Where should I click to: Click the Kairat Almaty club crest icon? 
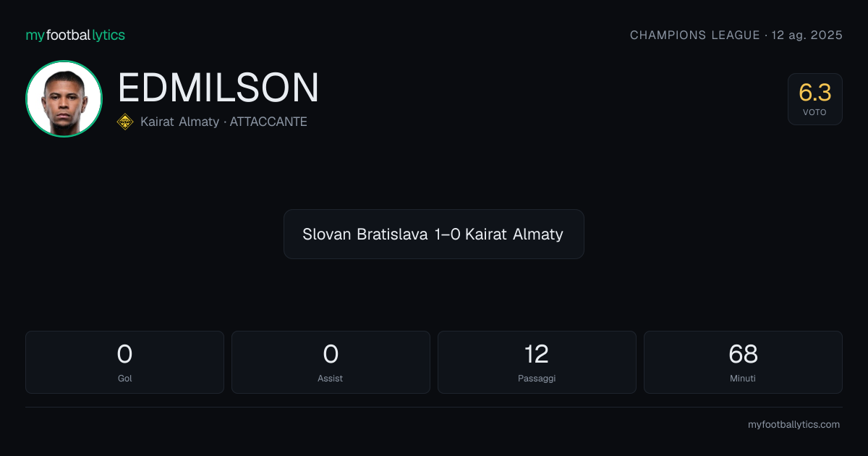125,122
